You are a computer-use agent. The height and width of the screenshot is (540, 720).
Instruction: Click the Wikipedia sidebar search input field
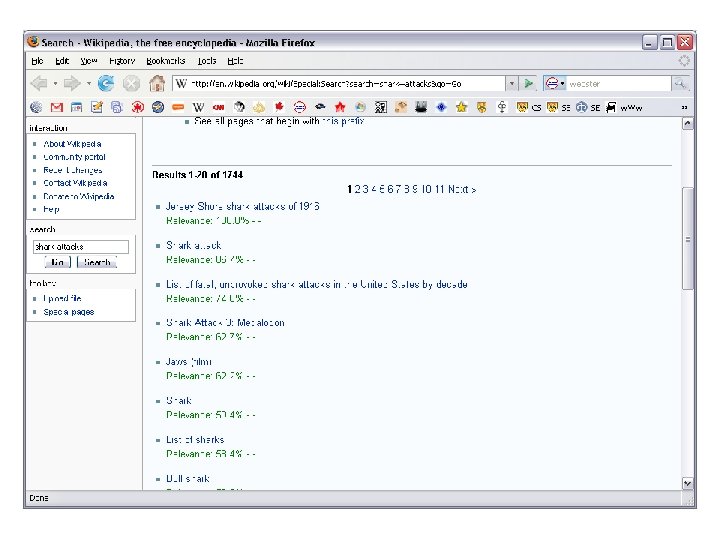80,247
